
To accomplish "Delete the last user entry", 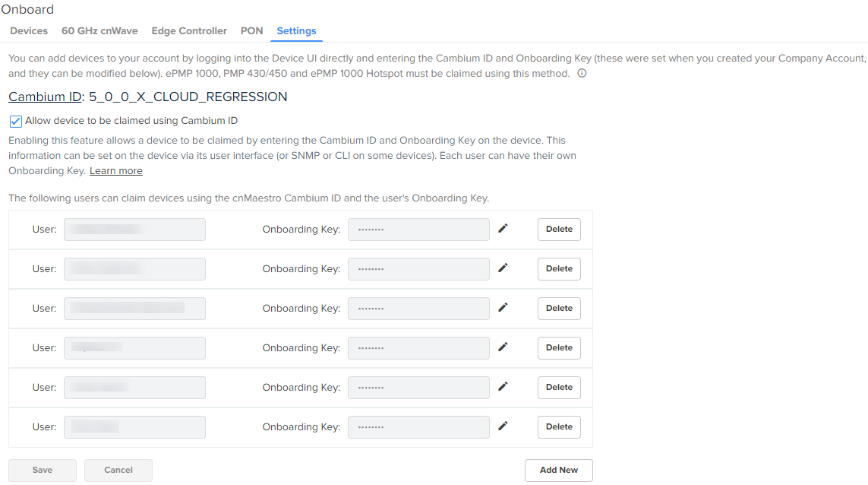I will point(559,427).
